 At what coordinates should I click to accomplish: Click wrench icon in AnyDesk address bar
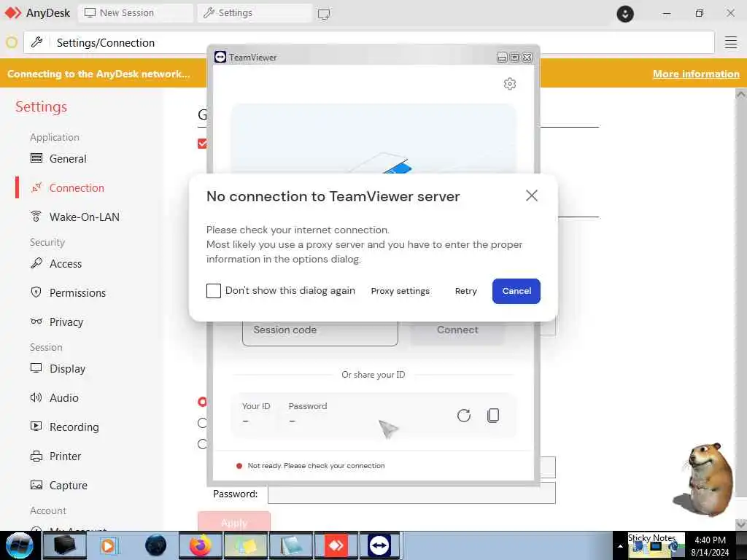(36, 42)
